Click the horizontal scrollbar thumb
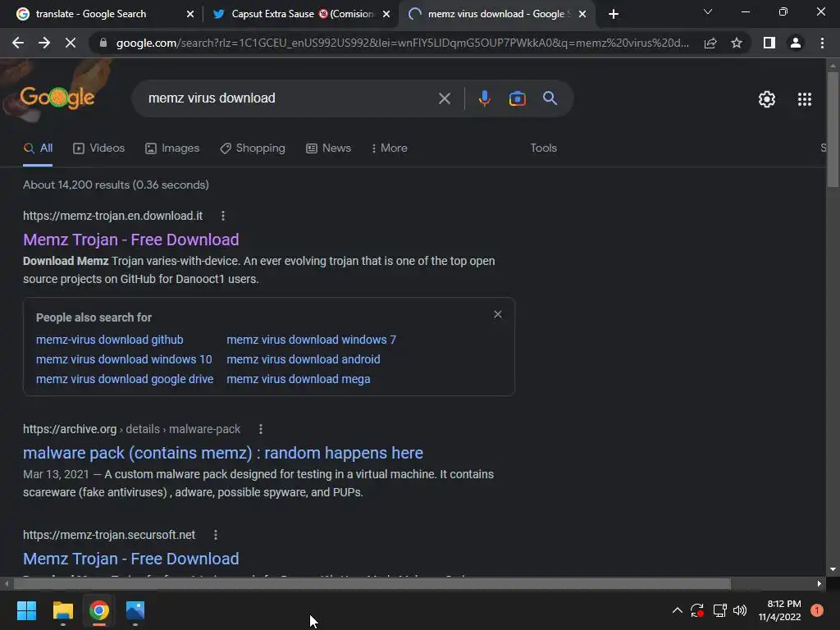Image resolution: width=840 pixels, height=630 pixels. (x=372, y=583)
